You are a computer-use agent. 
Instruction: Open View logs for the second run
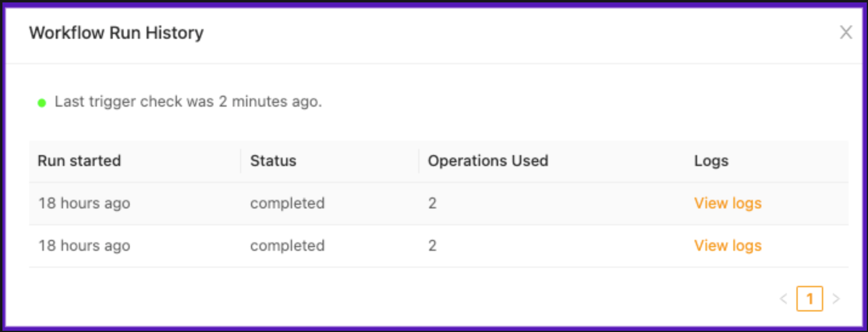pyautogui.click(x=727, y=246)
